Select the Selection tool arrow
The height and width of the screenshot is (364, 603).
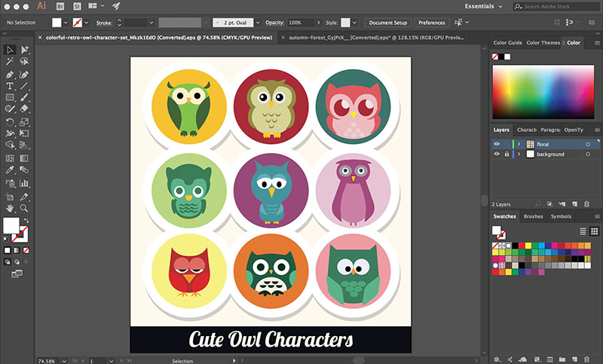click(x=10, y=50)
